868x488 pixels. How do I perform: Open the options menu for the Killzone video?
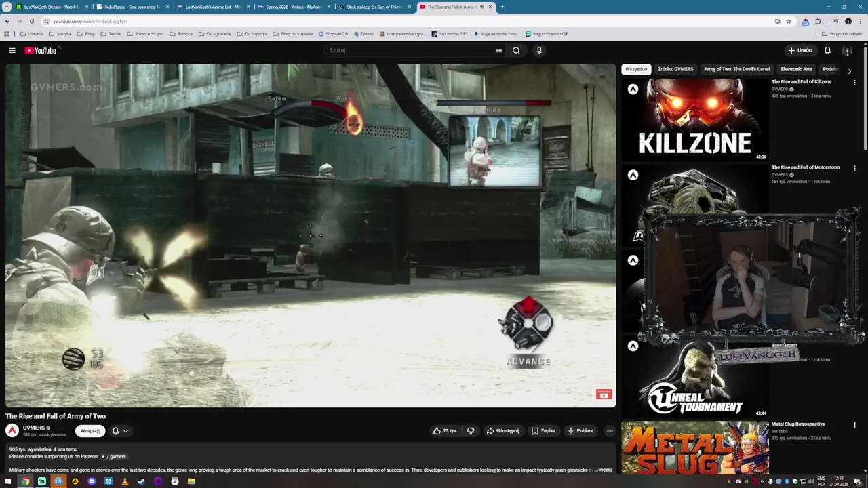tap(854, 83)
